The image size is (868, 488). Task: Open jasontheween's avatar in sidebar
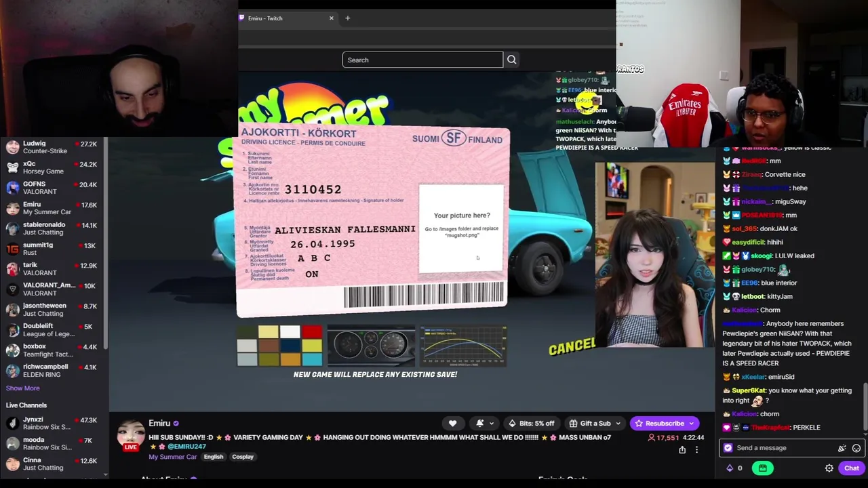click(12, 309)
